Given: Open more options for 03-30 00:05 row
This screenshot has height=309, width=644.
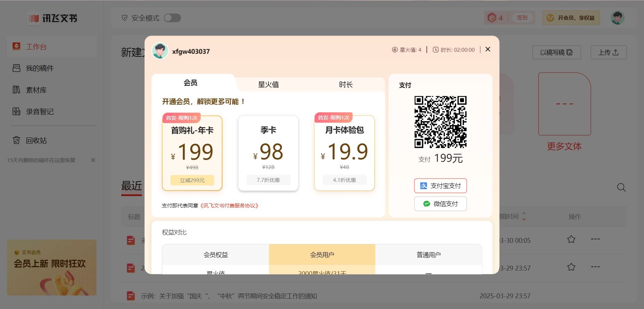Looking at the screenshot, I should [x=595, y=239].
